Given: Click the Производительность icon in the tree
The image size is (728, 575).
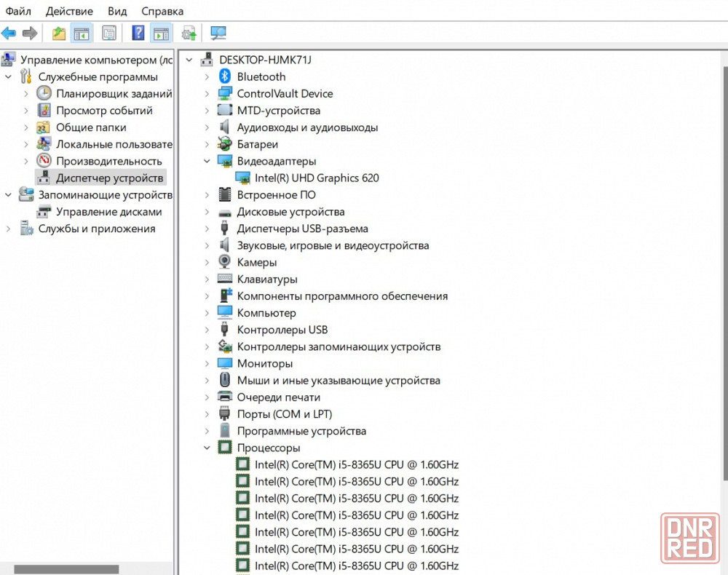Looking at the screenshot, I should (x=44, y=161).
